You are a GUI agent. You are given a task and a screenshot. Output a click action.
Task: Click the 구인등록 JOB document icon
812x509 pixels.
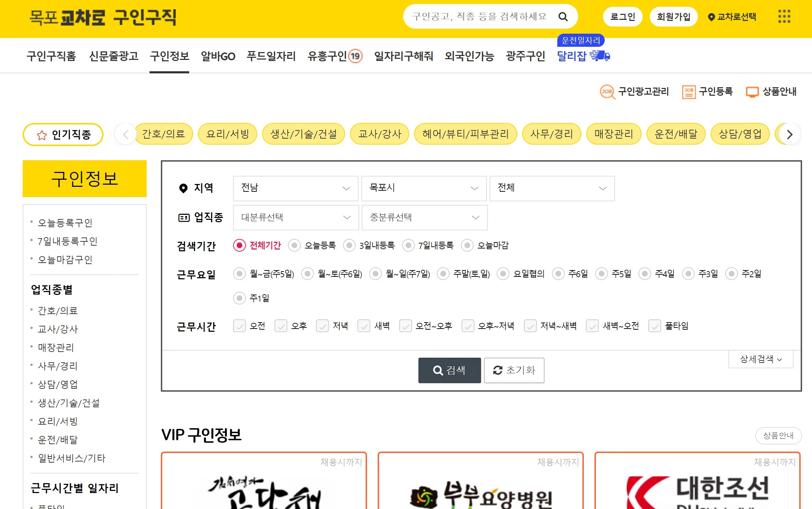pyautogui.click(x=688, y=92)
